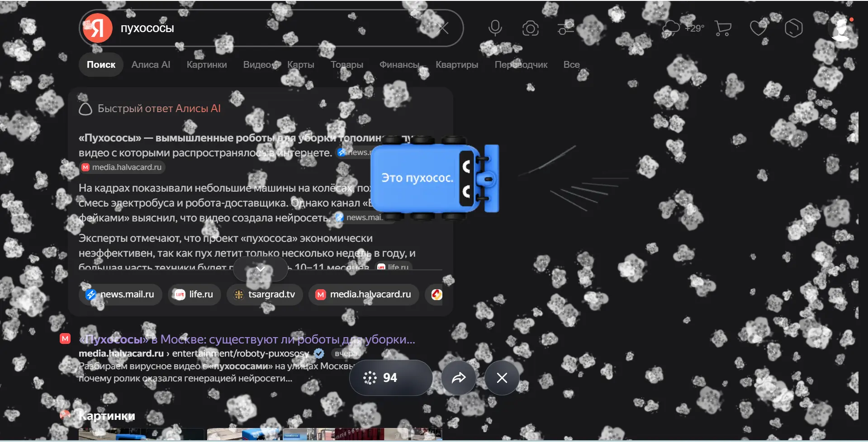Click the Alice icon beside the quick answer heading
The width and height of the screenshot is (868, 442).
click(x=85, y=109)
